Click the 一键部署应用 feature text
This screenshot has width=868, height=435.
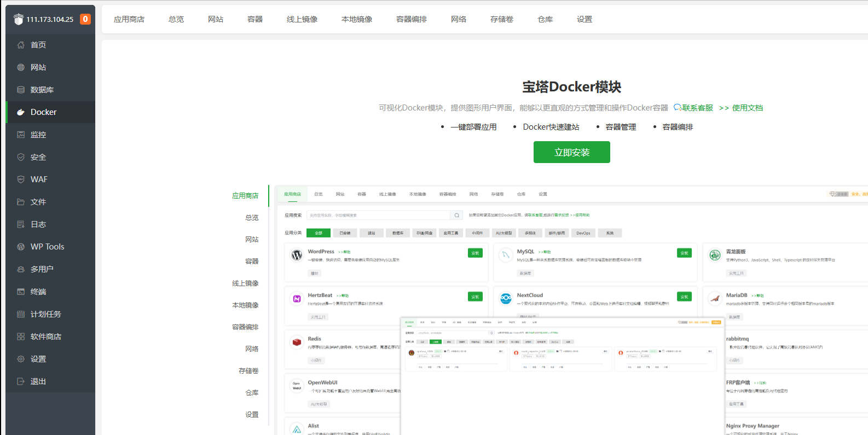(473, 127)
